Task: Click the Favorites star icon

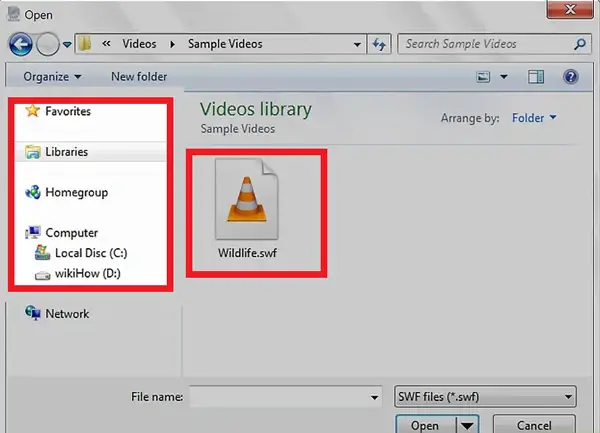Action: coord(33,111)
